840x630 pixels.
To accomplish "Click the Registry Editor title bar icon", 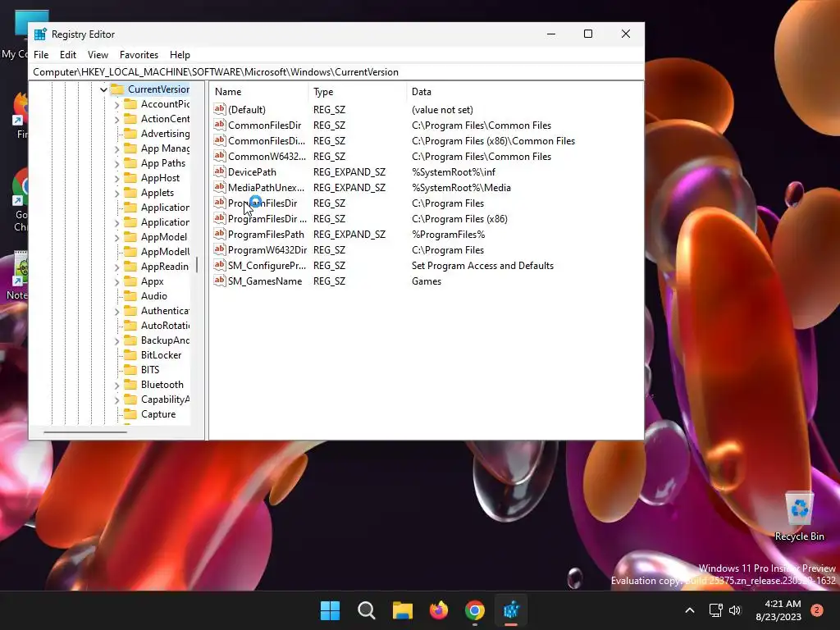I will click(x=40, y=34).
